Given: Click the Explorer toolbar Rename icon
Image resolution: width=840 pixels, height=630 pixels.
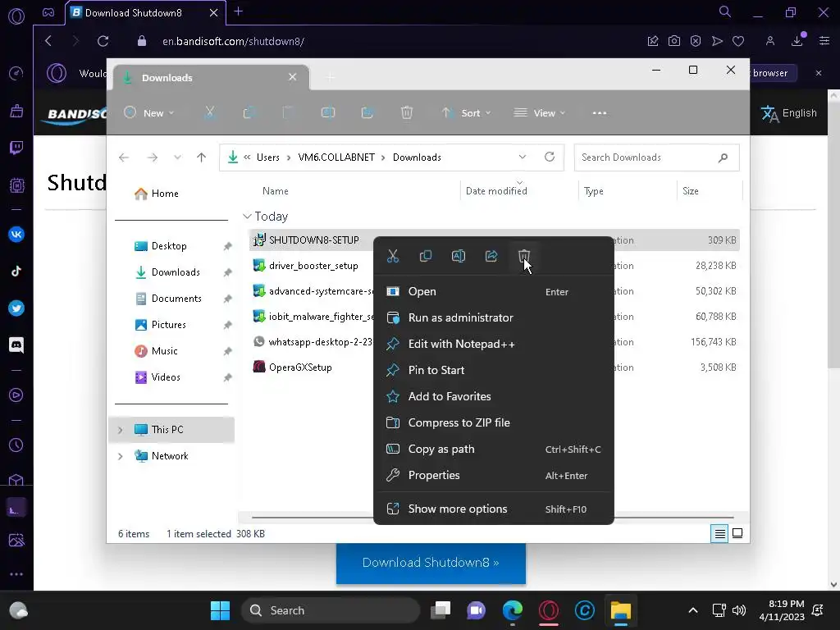Looking at the screenshot, I should (328, 112).
